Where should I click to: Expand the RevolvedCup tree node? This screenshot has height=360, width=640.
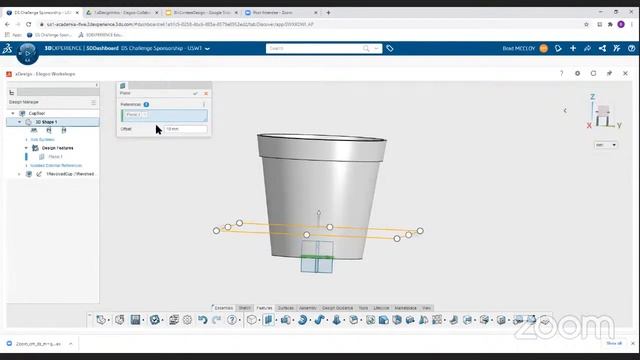(19, 174)
